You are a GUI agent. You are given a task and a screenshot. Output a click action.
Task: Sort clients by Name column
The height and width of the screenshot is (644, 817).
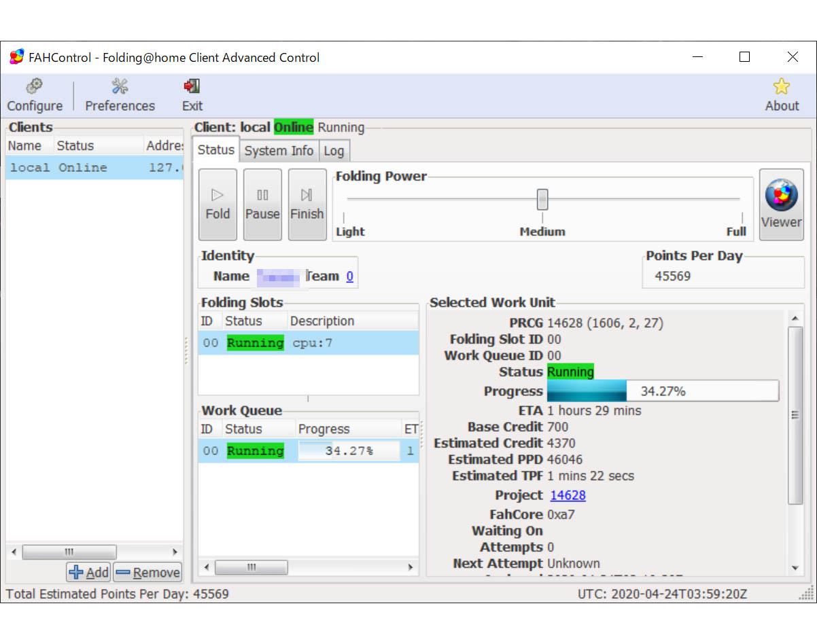pyautogui.click(x=30, y=146)
